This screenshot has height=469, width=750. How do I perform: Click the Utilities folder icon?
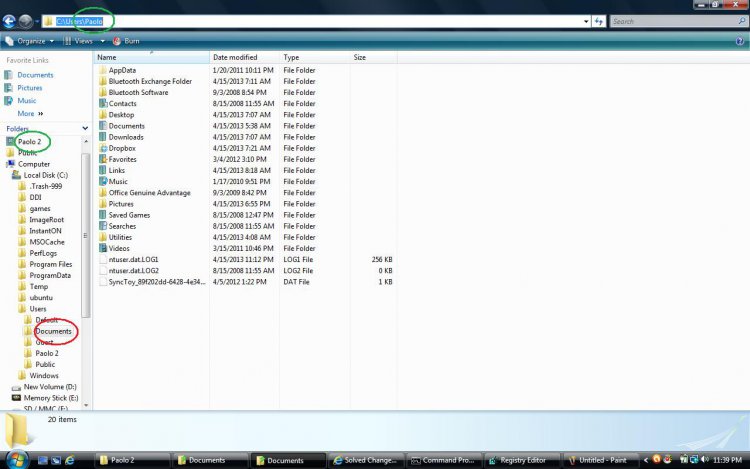102,238
